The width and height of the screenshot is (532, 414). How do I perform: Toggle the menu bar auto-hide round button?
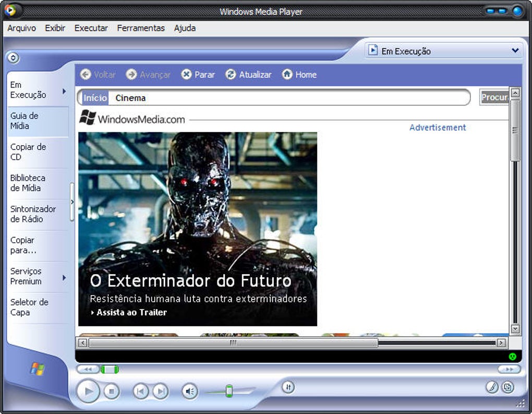pos(13,58)
